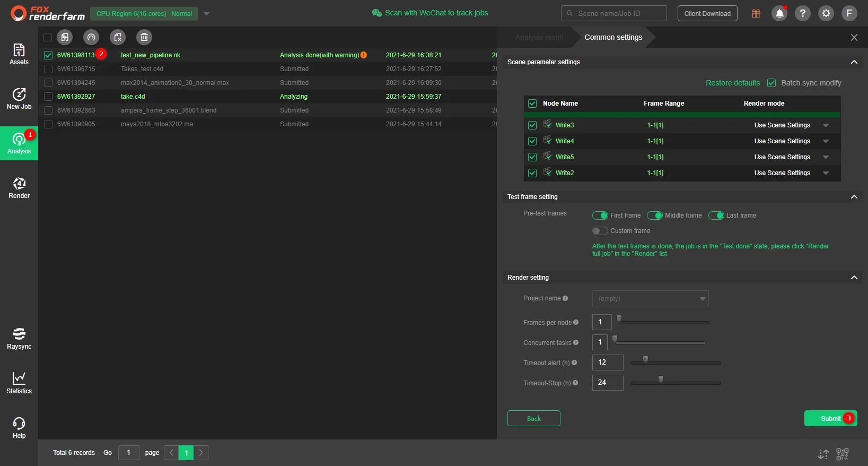Screen dimensions: 868x466
Task: Click the trash delete icon in the job toolbar
Action: 144,37
